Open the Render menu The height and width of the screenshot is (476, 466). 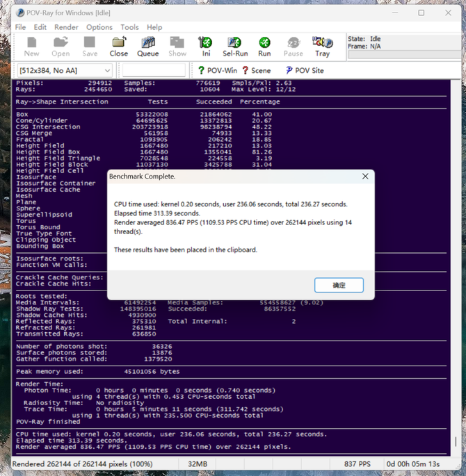(66, 27)
